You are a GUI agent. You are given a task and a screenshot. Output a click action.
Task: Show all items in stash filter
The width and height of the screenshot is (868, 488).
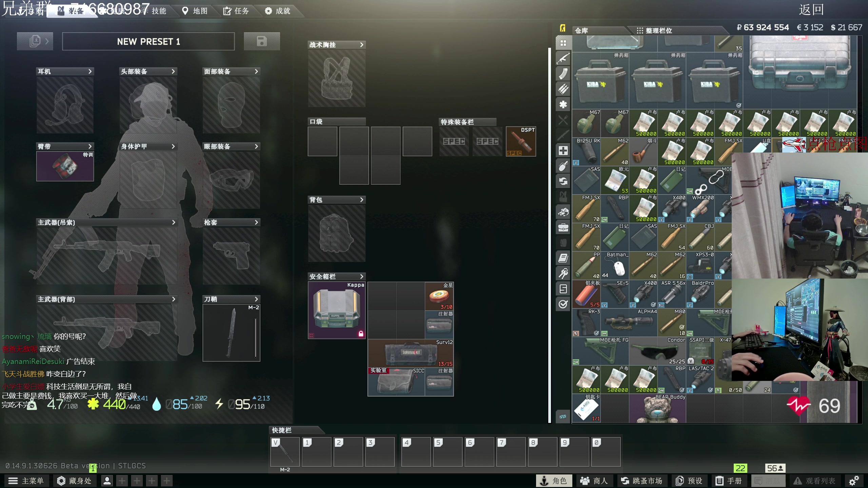(563, 43)
